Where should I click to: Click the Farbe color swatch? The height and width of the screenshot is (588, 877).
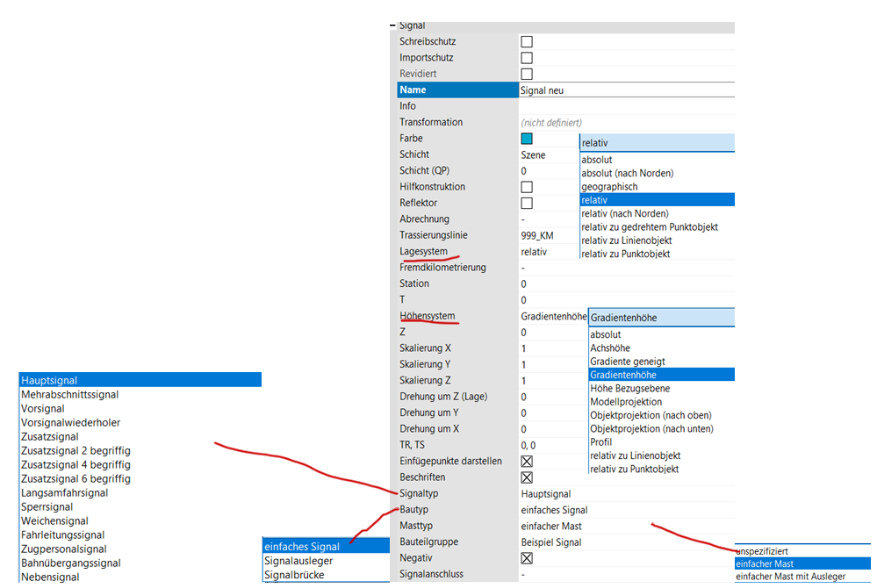tap(527, 139)
